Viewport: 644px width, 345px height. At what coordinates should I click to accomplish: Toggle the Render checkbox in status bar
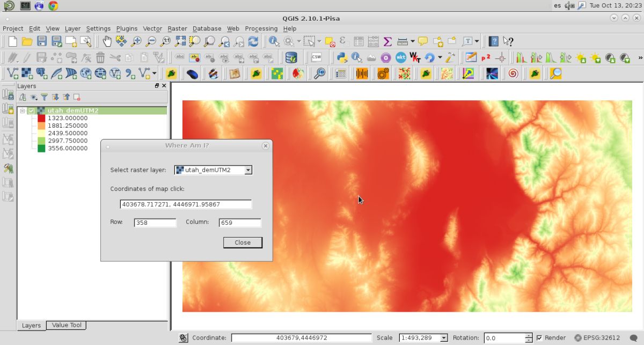[x=539, y=337]
